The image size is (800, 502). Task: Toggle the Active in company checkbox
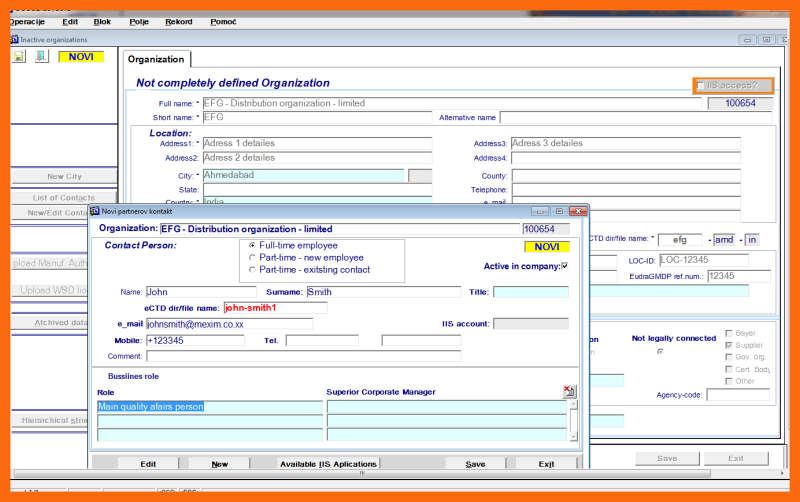[565, 266]
